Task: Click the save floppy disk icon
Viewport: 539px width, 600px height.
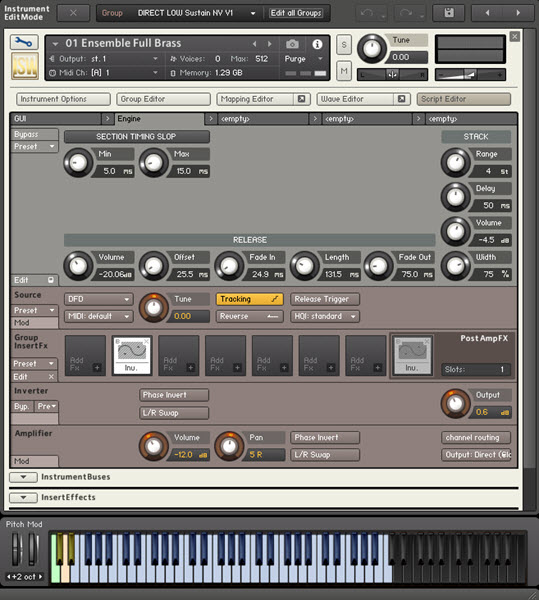Action: click(x=449, y=13)
